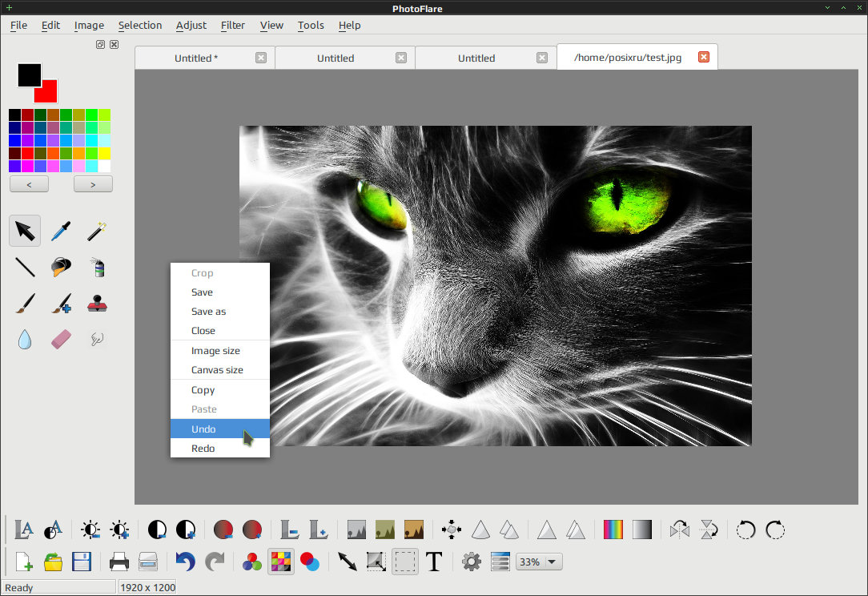This screenshot has width=868, height=596.
Task: Pick the yellow swatch in the palette
Action: tap(104, 153)
